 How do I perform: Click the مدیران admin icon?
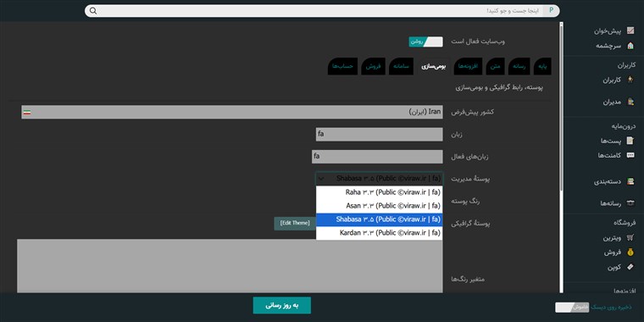[630, 102]
